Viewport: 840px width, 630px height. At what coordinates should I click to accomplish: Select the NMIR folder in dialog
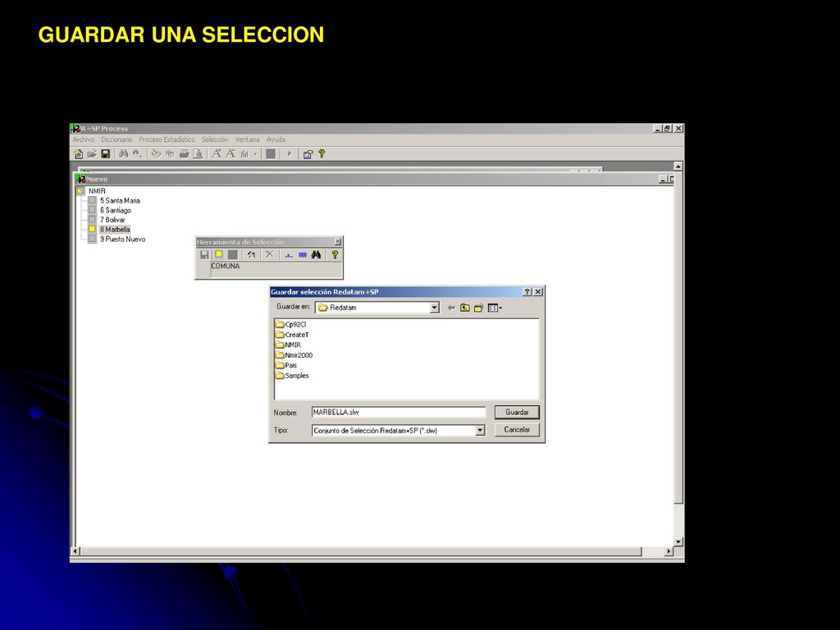(288, 345)
